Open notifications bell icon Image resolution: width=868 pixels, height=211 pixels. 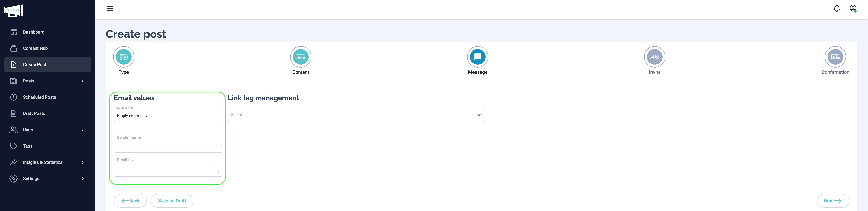coord(836,8)
